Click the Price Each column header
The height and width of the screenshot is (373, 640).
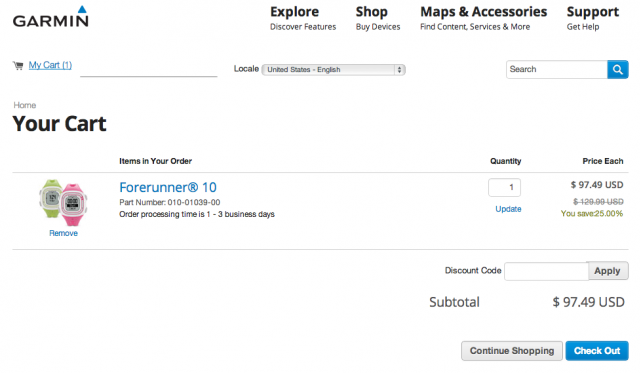point(603,161)
